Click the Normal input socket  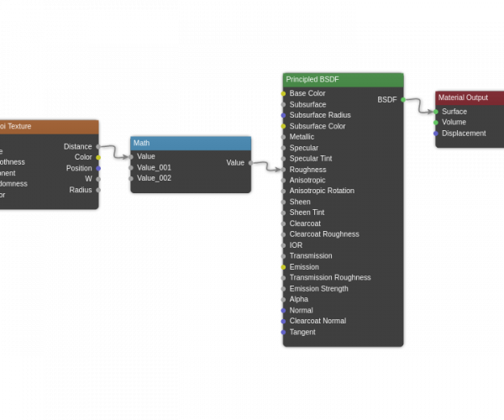(x=283, y=310)
